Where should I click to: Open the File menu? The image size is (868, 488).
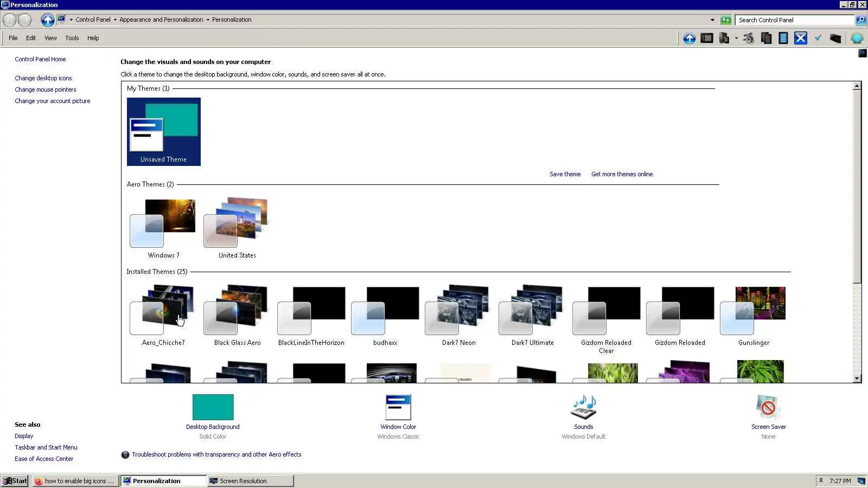[x=13, y=38]
